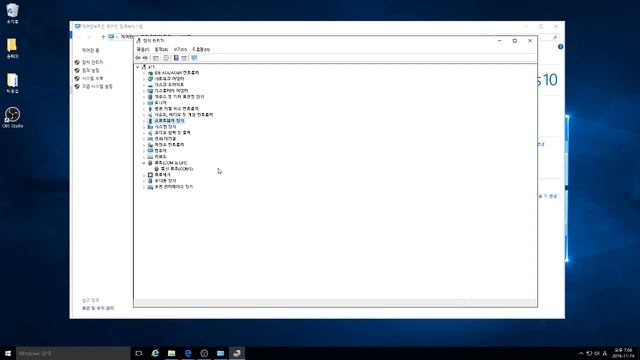Select the second folder icon above OBS Studio

(x=12, y=83)
